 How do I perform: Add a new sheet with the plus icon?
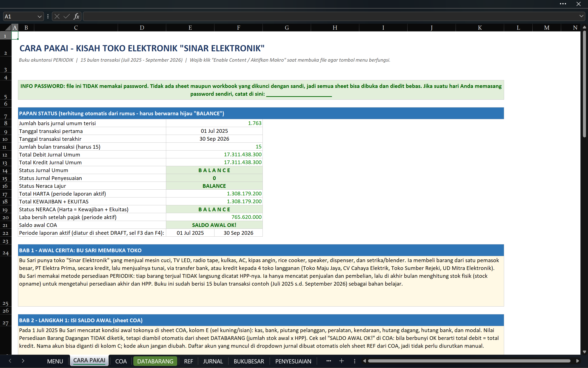coord(342,361)
